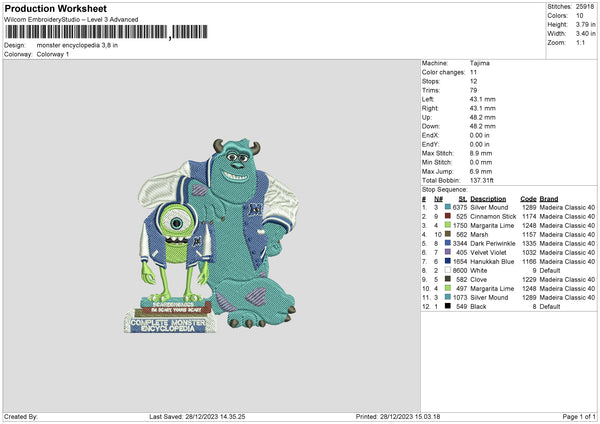Viewport: 600px width, 424px height.
Task: Click the 'Brand' column header
Action: [549, 199]
